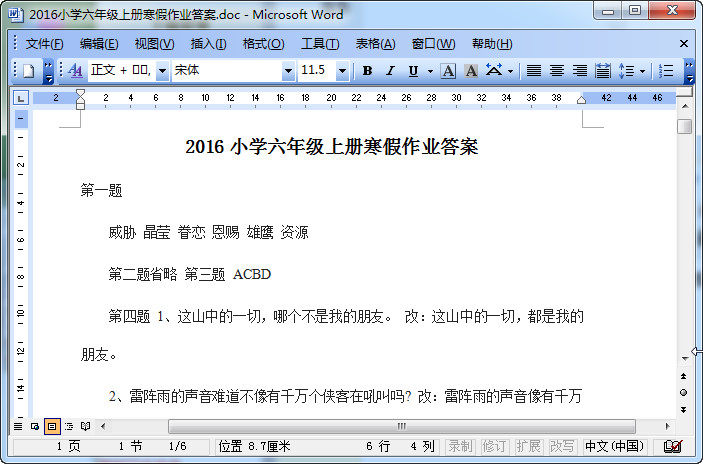
Task: Select Print Layout view button
Action: click(x=52, y=426)
